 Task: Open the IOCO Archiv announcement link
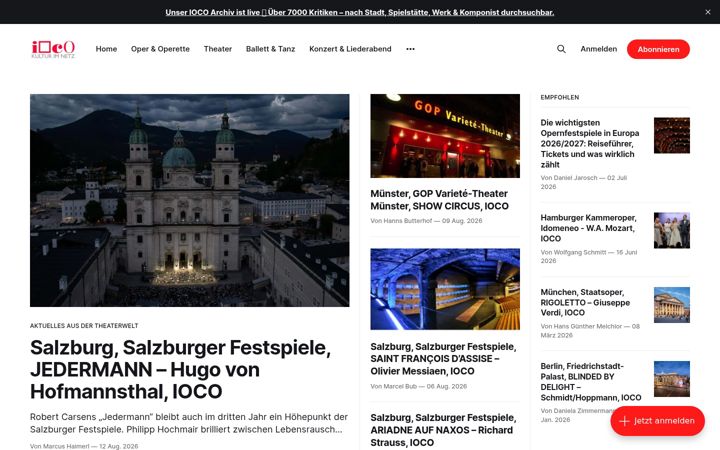click(360, 12)
